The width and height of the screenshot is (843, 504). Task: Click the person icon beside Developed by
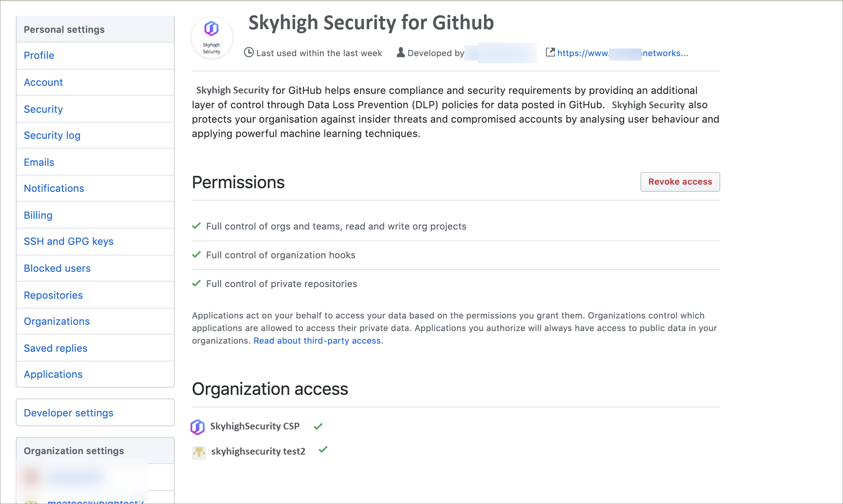coord(400,53)
